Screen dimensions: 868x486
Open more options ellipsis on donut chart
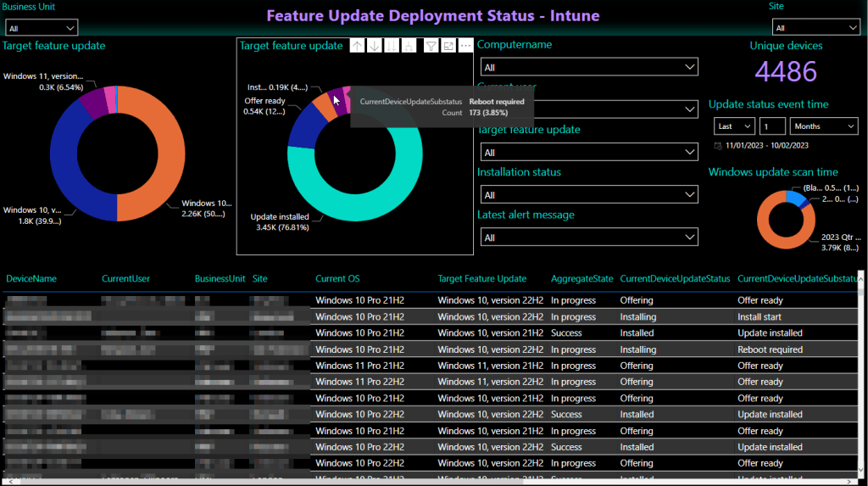point(465,46)
